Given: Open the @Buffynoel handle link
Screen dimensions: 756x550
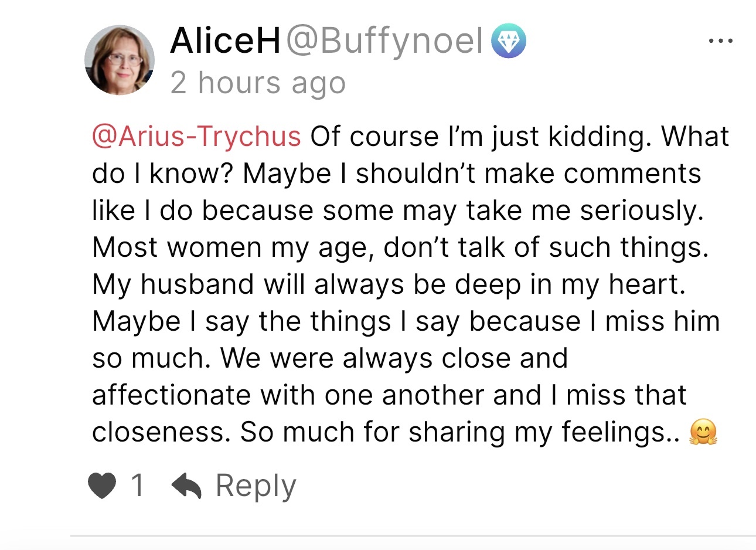Looking at the screenshot, I should pyautogui.click(x=384, y=41).
